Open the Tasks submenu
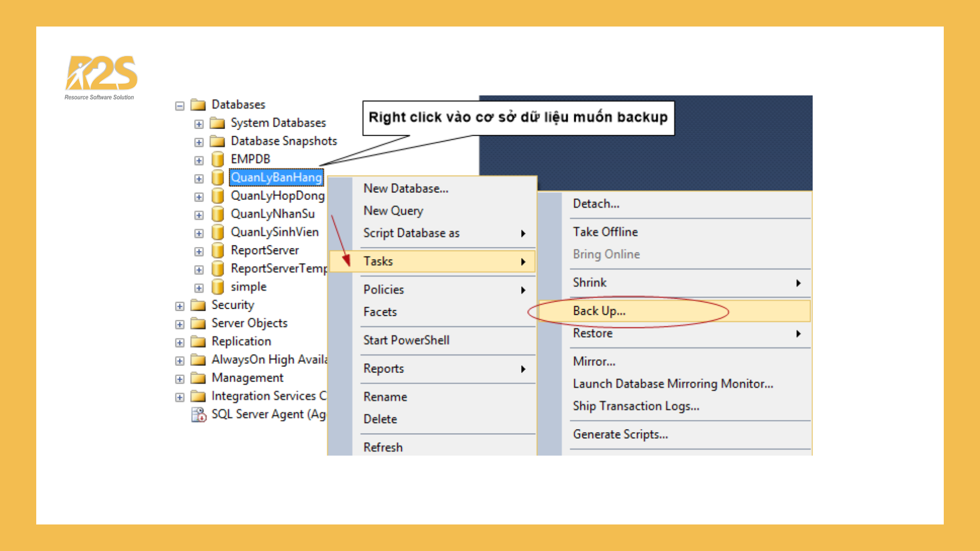980x551 pixels. 379,261
